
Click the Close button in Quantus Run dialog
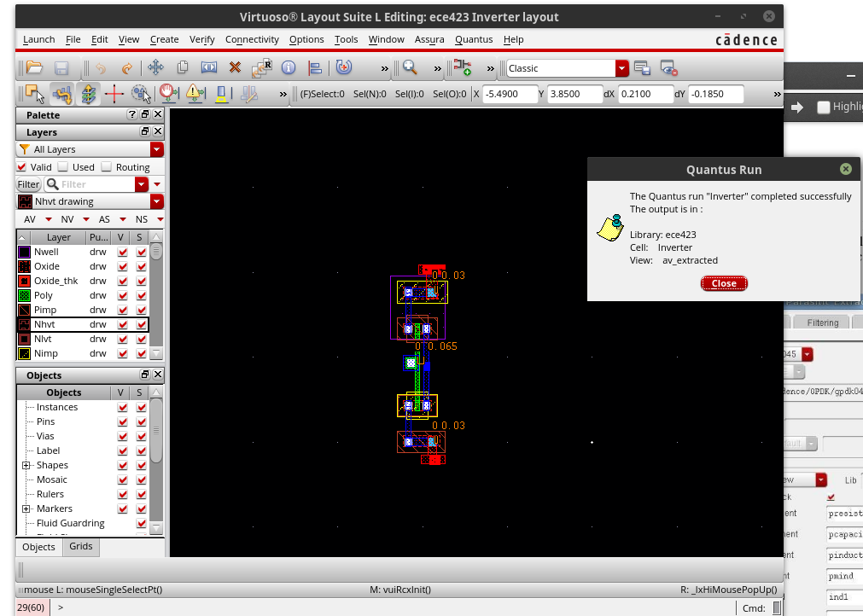724,283
